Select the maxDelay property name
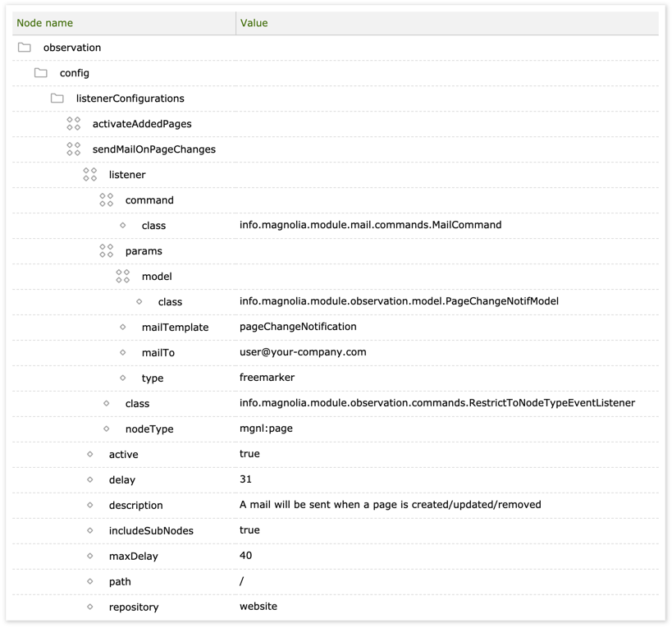The width and height of the screenshot is (672, 628). pos(133,557)
